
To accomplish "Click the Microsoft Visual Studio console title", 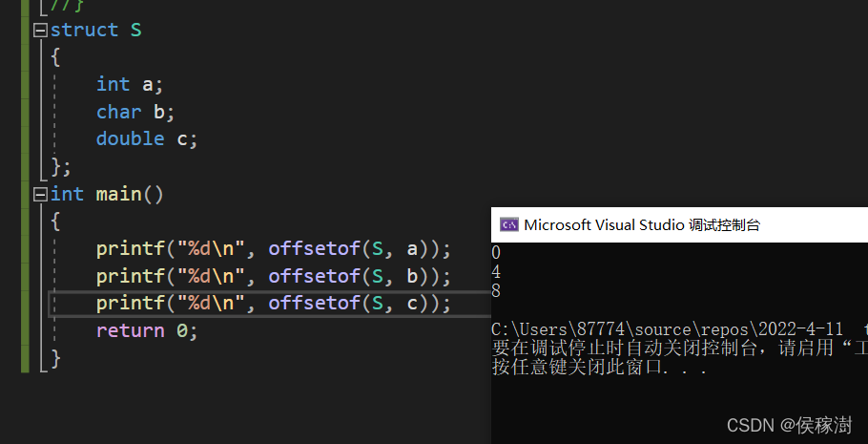I will (x=642, y=225).
